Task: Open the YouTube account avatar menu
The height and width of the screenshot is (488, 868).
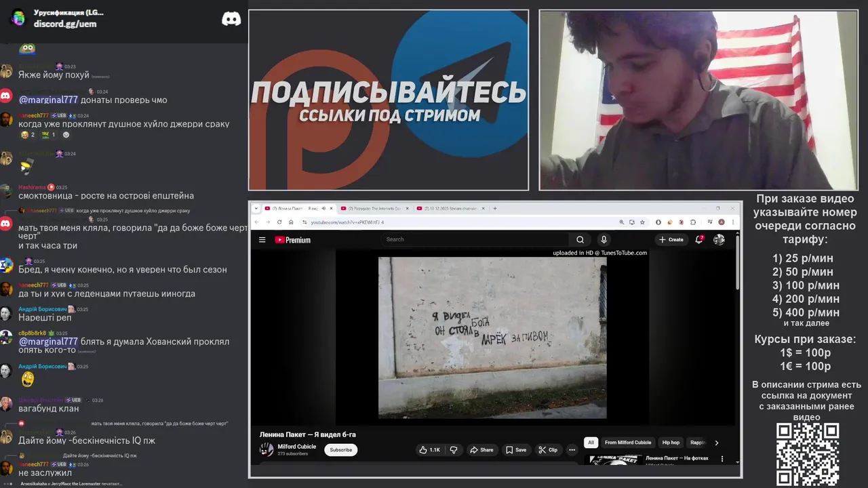Action: [x=719, y=239]
